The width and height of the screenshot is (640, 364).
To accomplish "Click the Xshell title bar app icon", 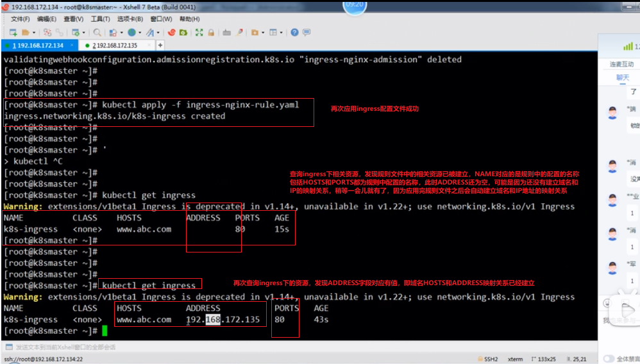I will pyautogui.click(x=5, y=7).
